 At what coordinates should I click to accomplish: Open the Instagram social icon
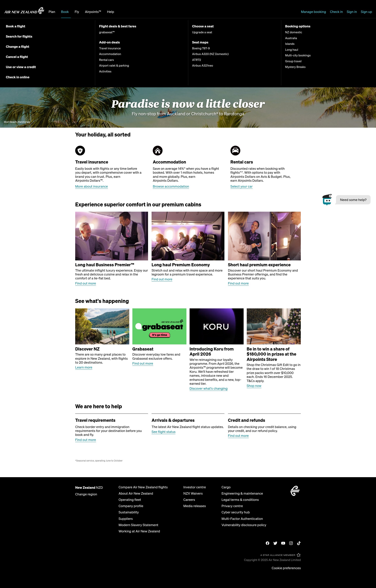[x=291, y=543]
